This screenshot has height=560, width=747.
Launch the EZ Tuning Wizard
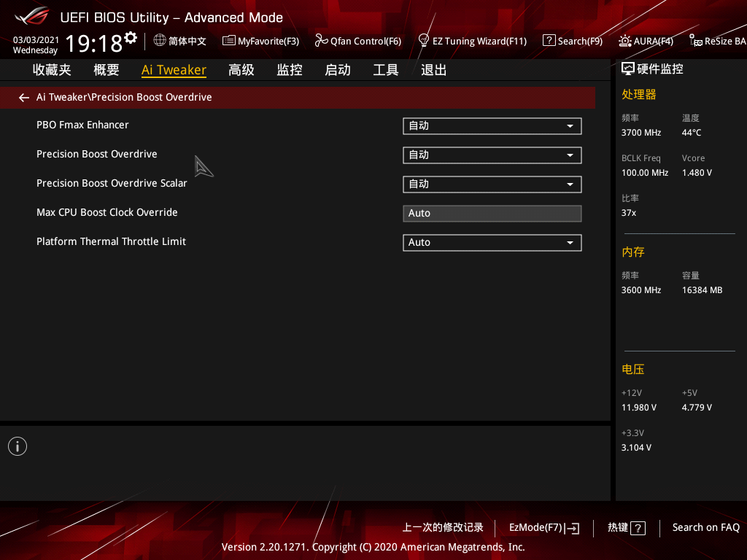click(472, 42)
